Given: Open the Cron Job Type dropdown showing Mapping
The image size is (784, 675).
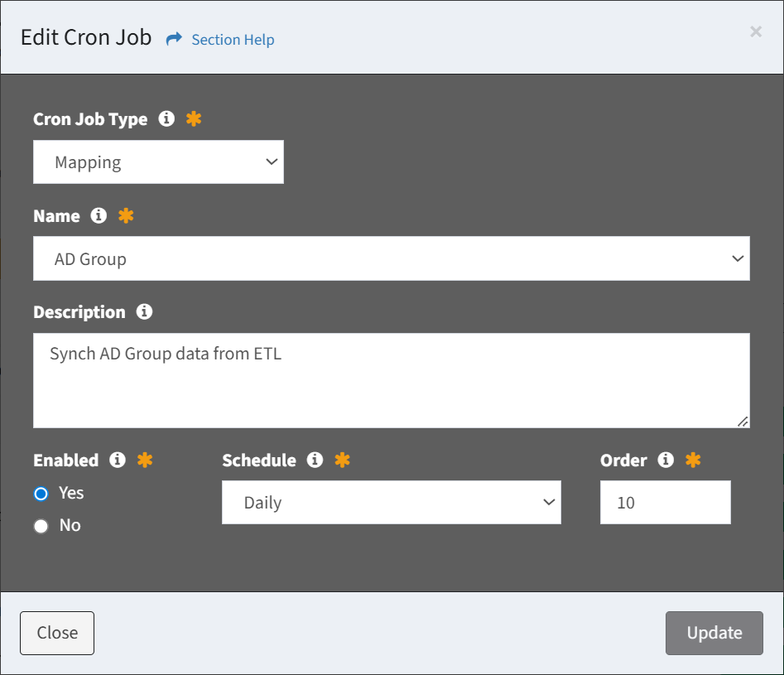Looking at the screenshot, I should click(x=158, y=162).
